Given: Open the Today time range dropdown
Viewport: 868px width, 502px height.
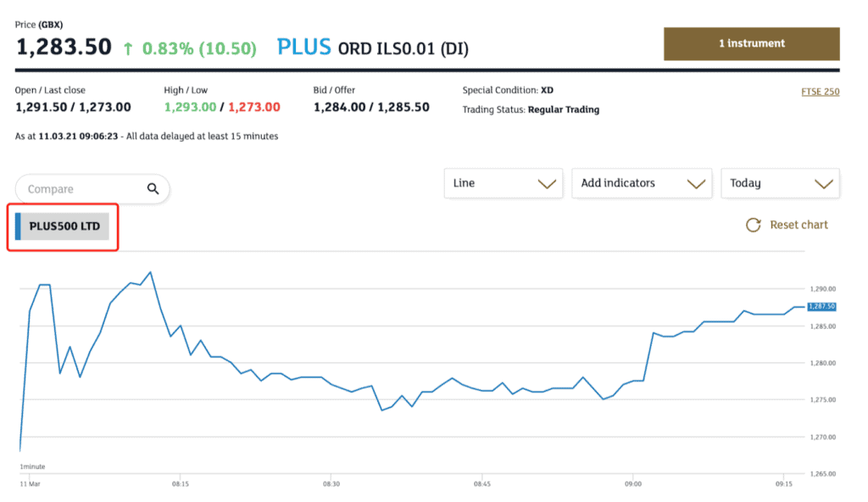Looking at the screenshot, I should tap(780, 183).
